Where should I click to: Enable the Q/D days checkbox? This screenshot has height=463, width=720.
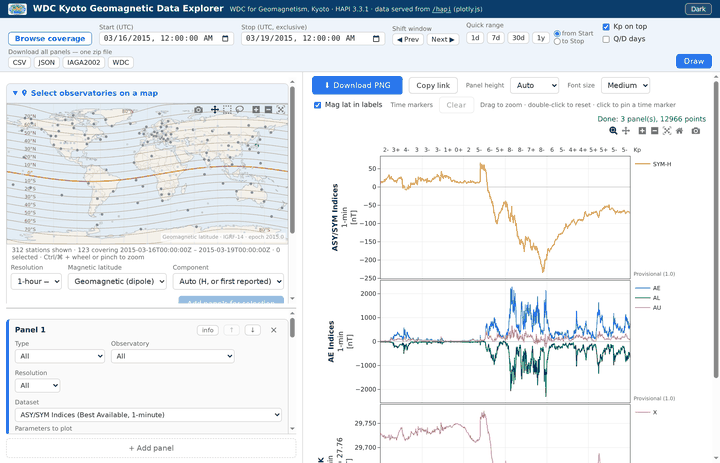click(606, 39)
